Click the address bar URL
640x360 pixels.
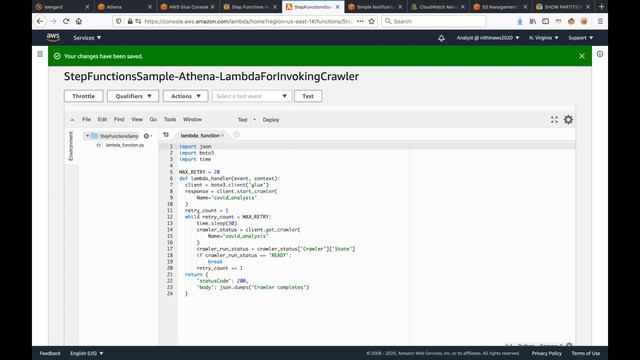point(248,21)
